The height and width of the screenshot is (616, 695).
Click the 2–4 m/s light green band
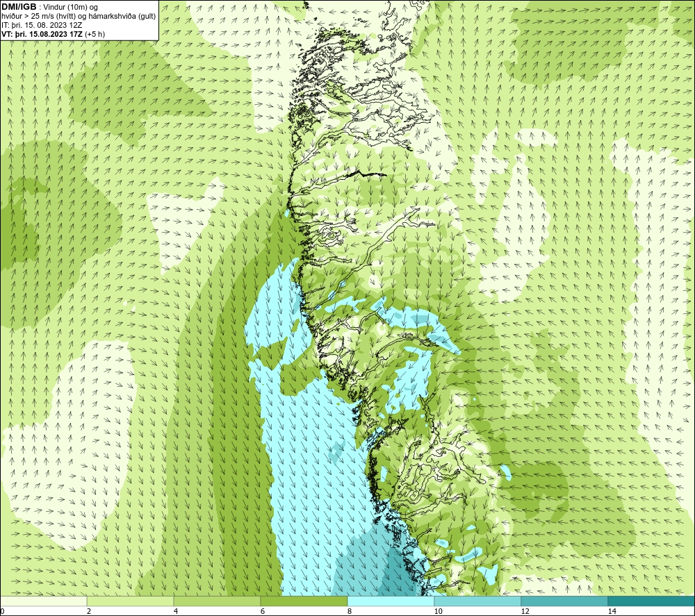(131, 601)
